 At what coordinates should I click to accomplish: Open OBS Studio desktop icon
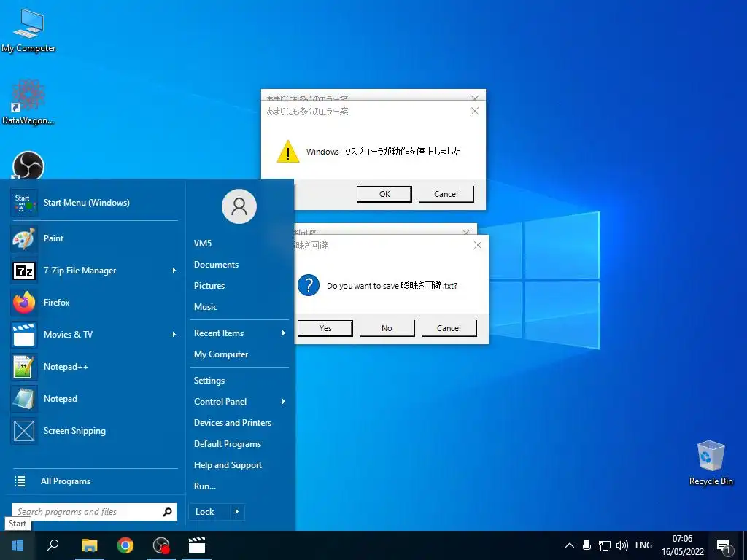tap(28, 166)
